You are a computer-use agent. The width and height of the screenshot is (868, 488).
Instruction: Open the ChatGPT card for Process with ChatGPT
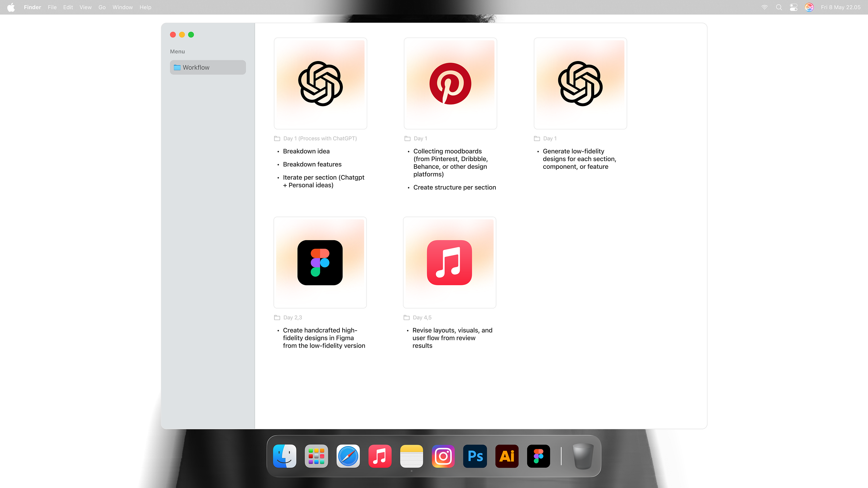pos(320,83)
